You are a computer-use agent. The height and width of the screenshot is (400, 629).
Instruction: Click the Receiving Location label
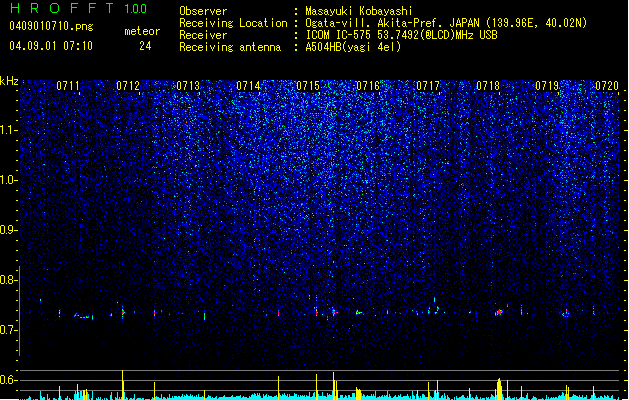pos(233,23)
